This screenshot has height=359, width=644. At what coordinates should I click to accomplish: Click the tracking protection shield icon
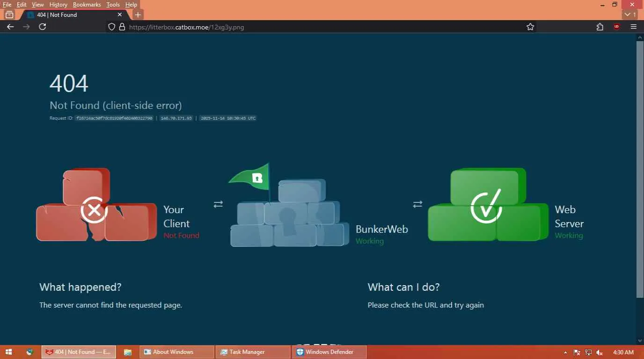click(112, 27)
